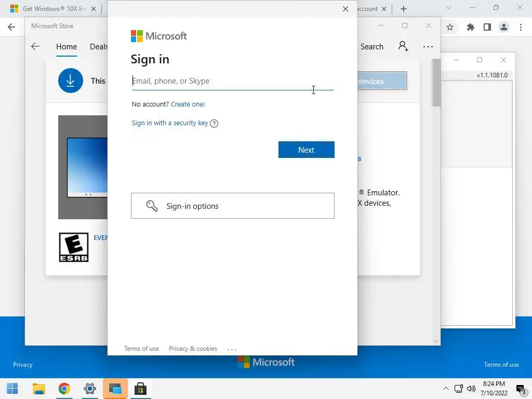Select the Home tab in Microsoft Store
532x399 pixels.
pyautogui.click(x=66, y=46)
